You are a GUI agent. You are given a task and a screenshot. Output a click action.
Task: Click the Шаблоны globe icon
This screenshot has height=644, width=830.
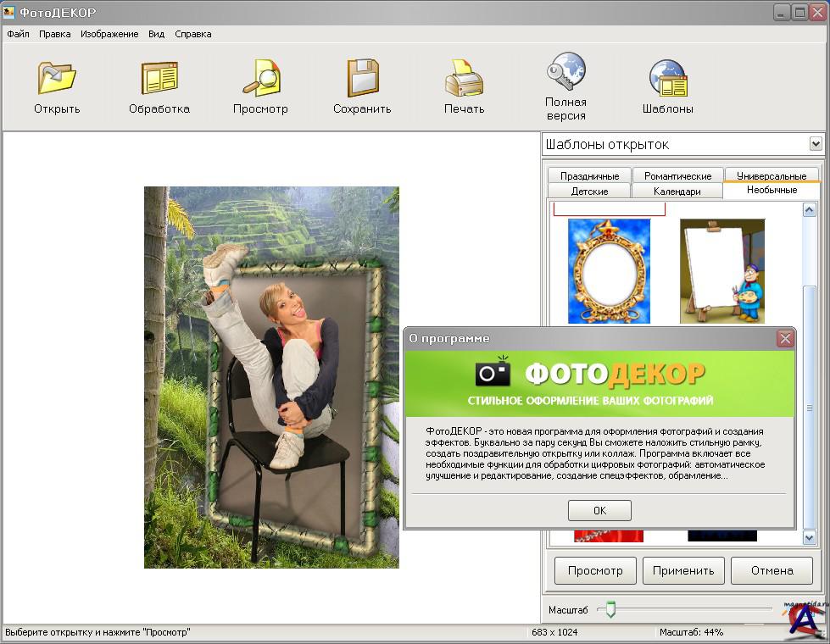pyautogui.click(x=668, y=78)
